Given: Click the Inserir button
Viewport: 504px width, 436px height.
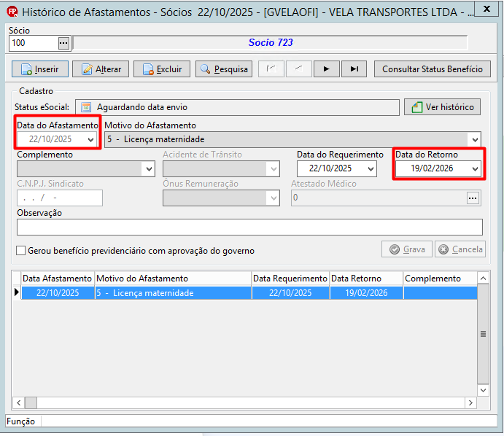Looking at the screenshot, I should [40, 69].
